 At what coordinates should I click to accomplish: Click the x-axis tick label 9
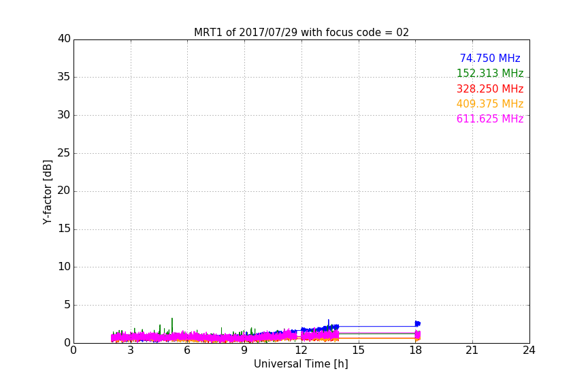[244, 350]
